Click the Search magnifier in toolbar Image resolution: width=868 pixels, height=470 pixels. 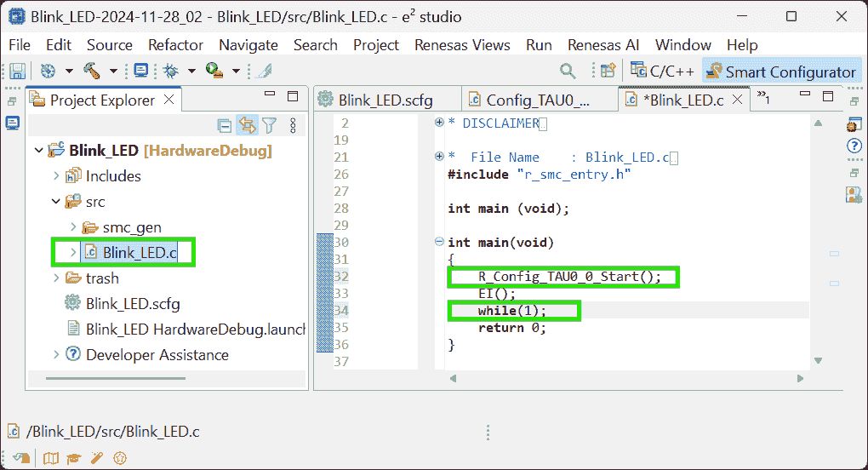[568, 72]
